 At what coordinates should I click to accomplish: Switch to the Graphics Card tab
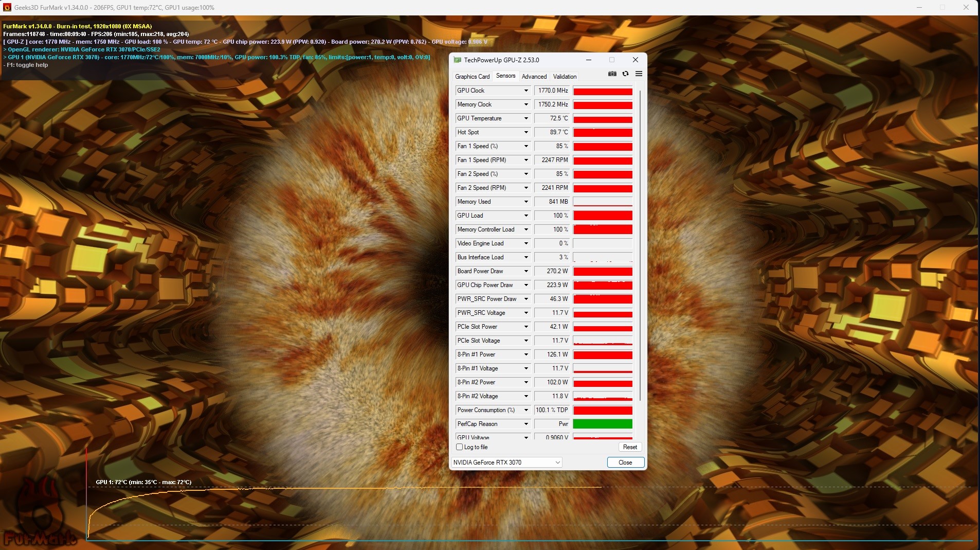472,77
